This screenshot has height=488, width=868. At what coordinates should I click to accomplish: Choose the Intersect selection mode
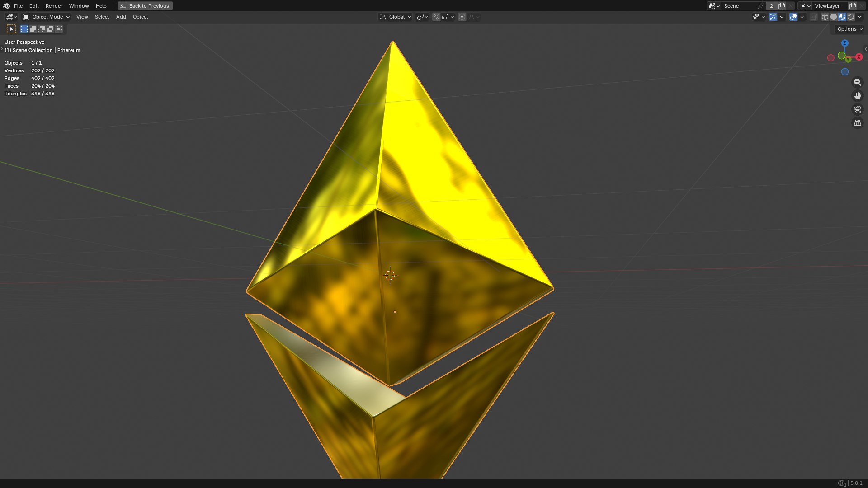tap(59, 29)
